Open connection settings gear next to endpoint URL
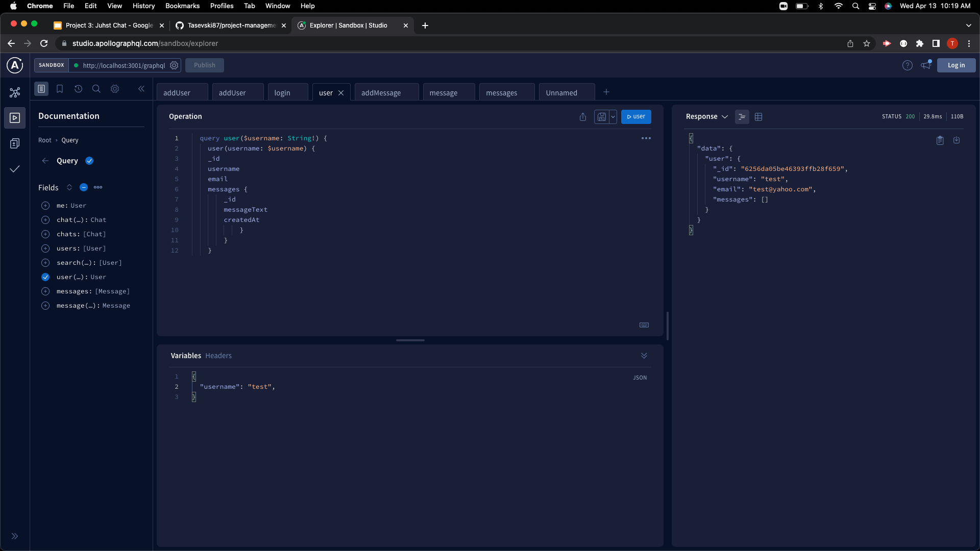 174,65
